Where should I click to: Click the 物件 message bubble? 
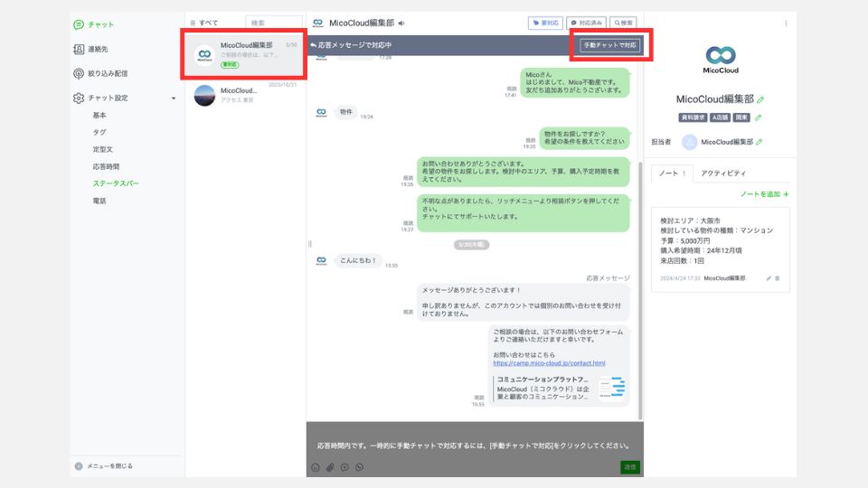click(346, 112)
